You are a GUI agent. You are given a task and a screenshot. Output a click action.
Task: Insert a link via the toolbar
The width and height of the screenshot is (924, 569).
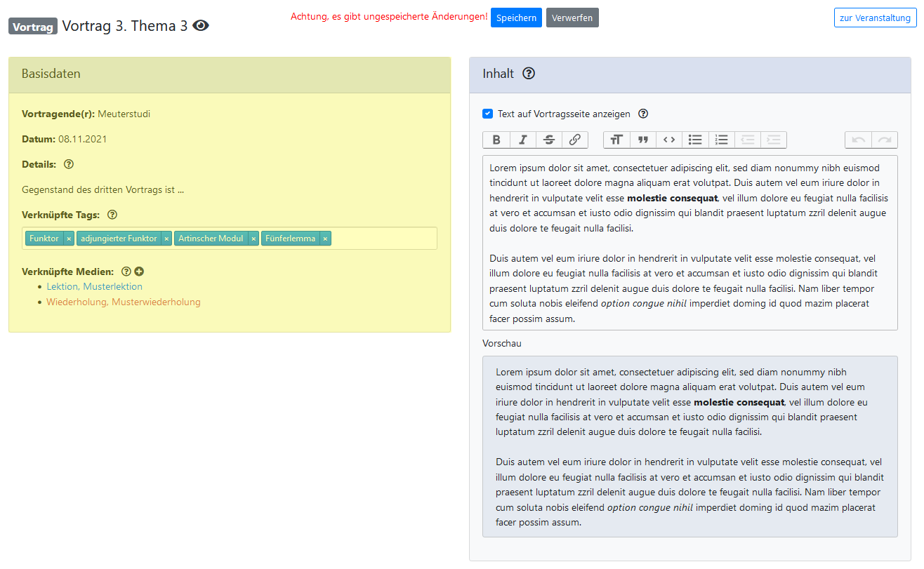coord(574,140)
